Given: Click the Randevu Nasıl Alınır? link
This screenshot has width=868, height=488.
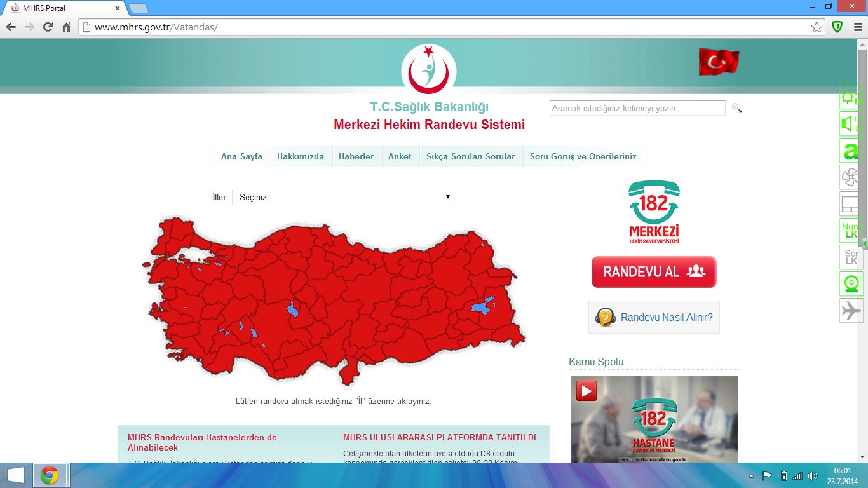Looking at the screenshot, I should click(654, 317).
